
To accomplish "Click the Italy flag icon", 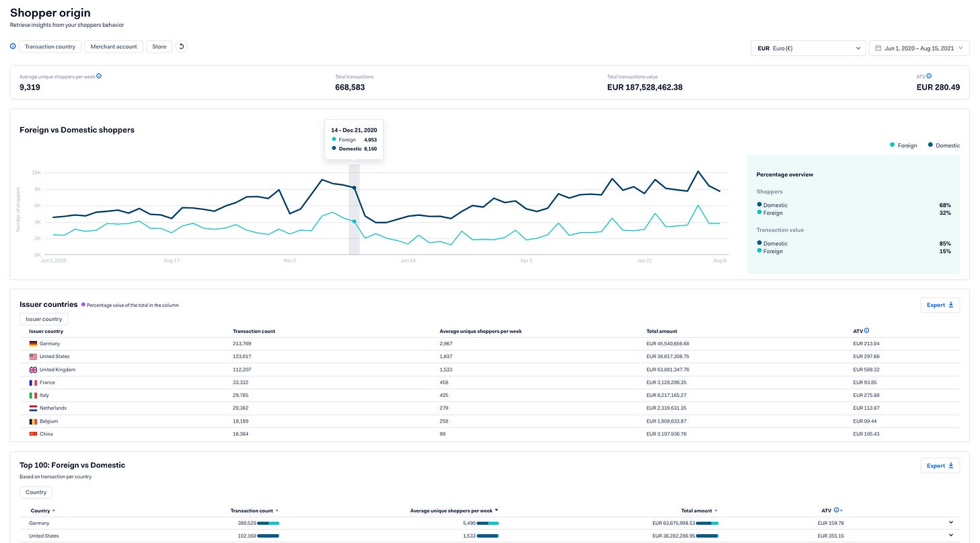I will tap(33, 395).
